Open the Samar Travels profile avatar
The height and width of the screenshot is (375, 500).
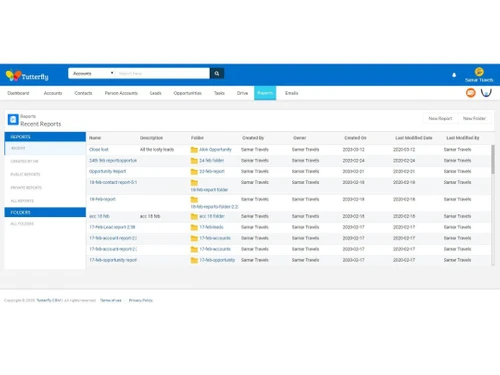coord(479,71)
